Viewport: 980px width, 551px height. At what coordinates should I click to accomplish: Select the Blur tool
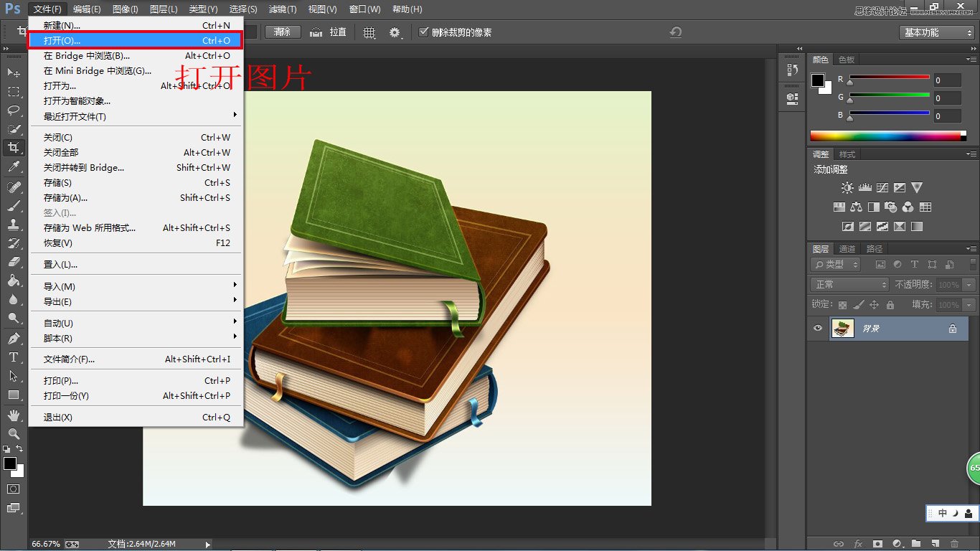click(x=14, y=299)
